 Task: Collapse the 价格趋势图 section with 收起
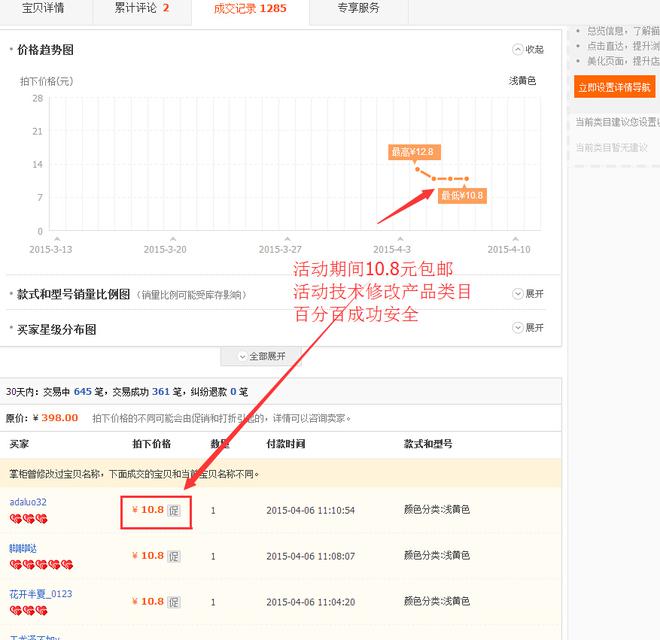(x=527, y=49)
